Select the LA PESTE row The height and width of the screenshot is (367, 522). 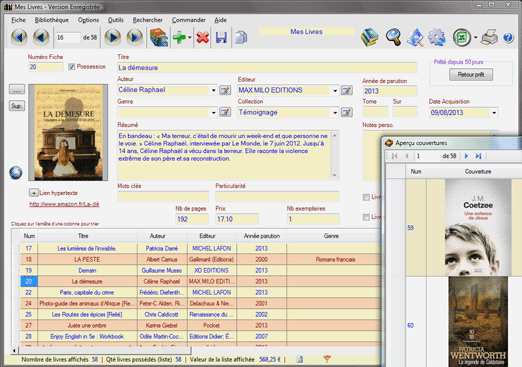tap(200, 259)
